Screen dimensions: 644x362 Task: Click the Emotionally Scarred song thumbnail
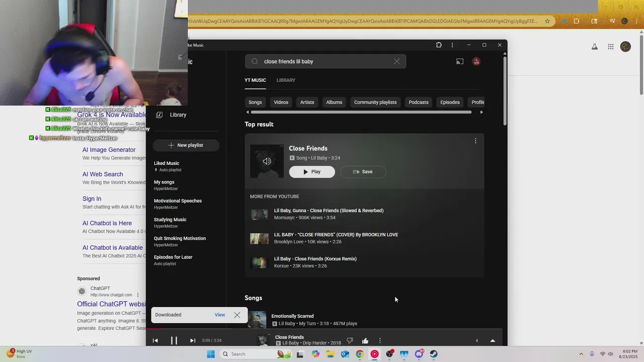click(x=257, y=320)
